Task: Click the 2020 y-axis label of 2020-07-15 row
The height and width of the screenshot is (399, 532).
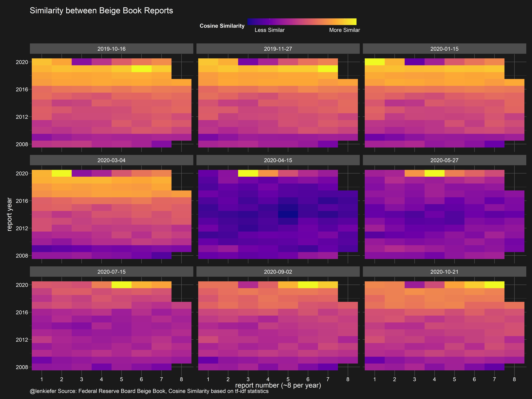Action: [22, 285]
